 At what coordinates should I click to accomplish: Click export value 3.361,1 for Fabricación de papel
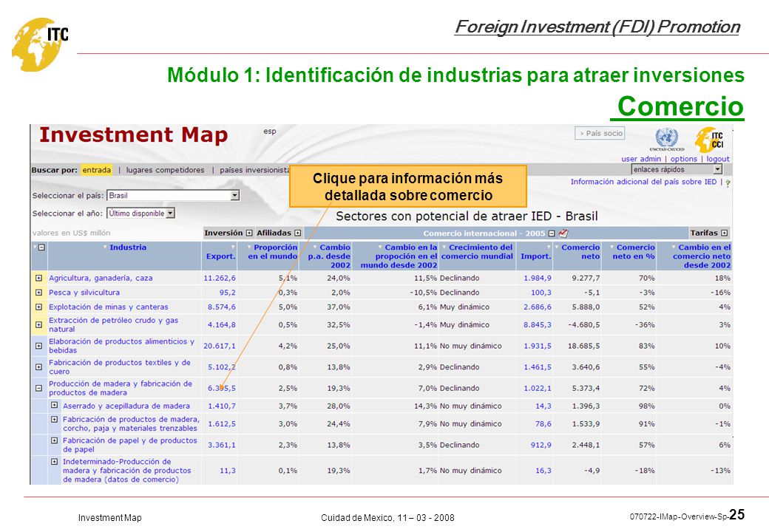point(221,445)
